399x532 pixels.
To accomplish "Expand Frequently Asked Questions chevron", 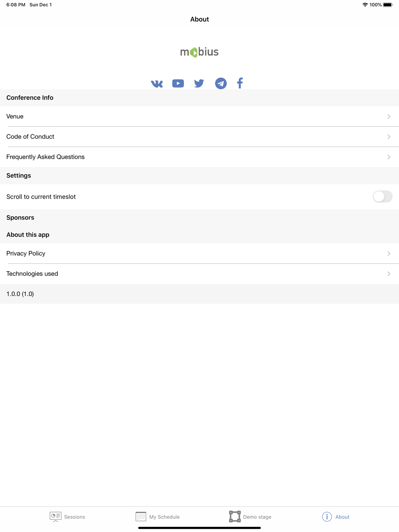I will [x=389, y=157].
